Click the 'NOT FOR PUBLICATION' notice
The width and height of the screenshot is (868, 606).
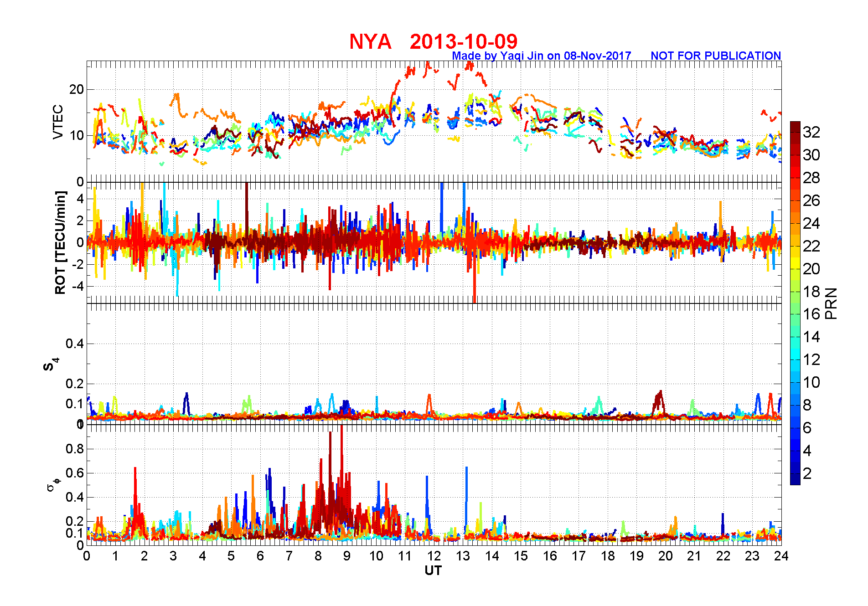point(716,56)
